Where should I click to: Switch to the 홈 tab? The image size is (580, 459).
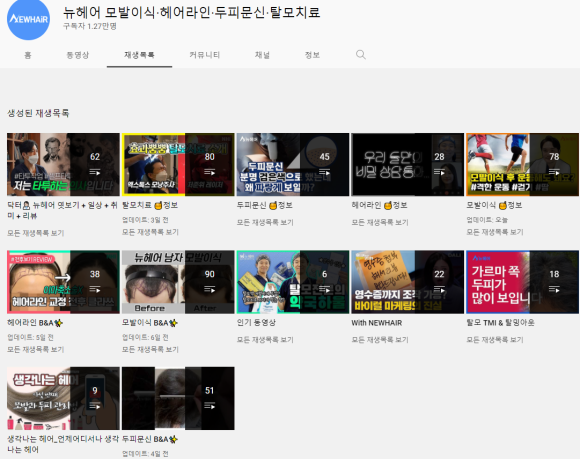point(28,55)
